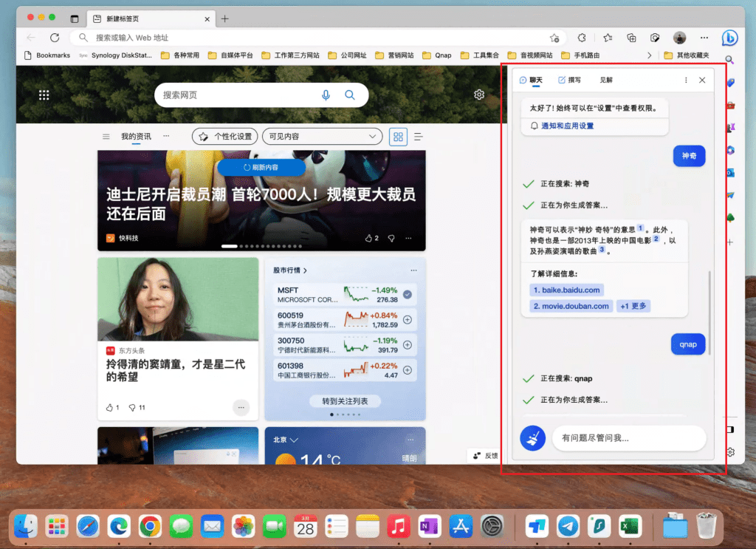Select the first stock card page dot
This screenshot has width=756, height=549.
[331, 415]
